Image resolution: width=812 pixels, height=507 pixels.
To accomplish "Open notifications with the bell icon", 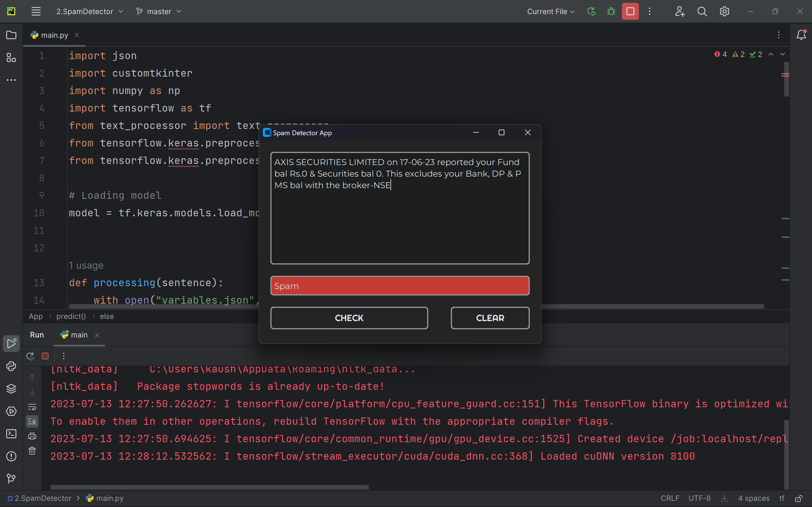I will pos(801,35).
